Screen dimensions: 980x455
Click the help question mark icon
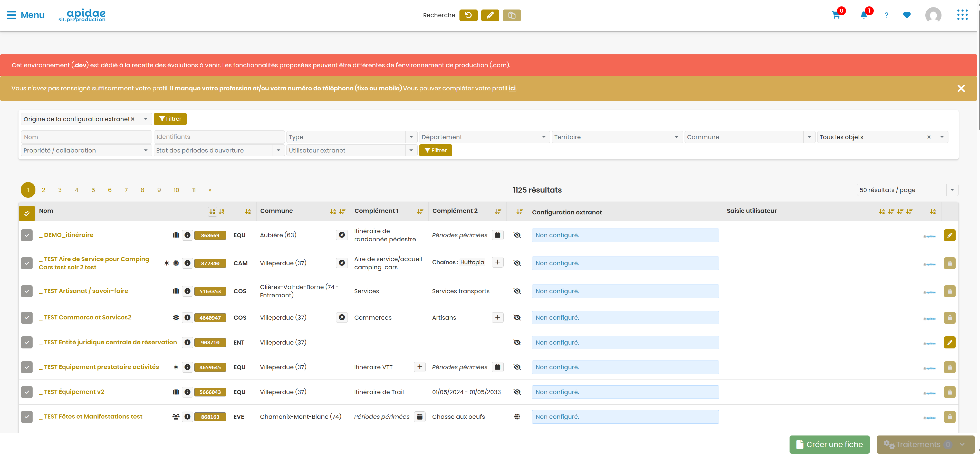(886, 15)
